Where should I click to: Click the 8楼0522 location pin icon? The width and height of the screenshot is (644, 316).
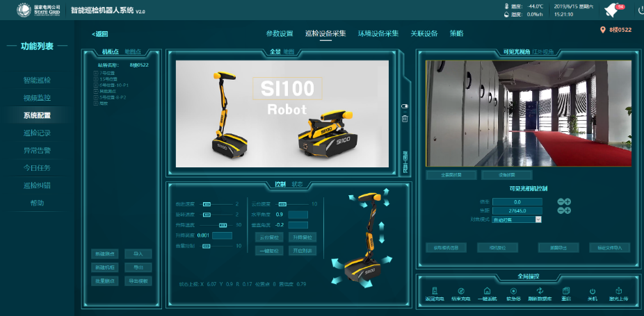tap(602, 30)
